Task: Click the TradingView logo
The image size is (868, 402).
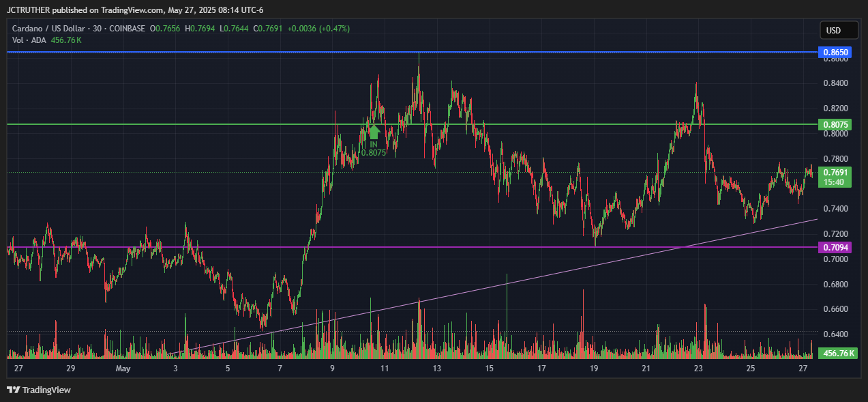Action: point(39,390)
